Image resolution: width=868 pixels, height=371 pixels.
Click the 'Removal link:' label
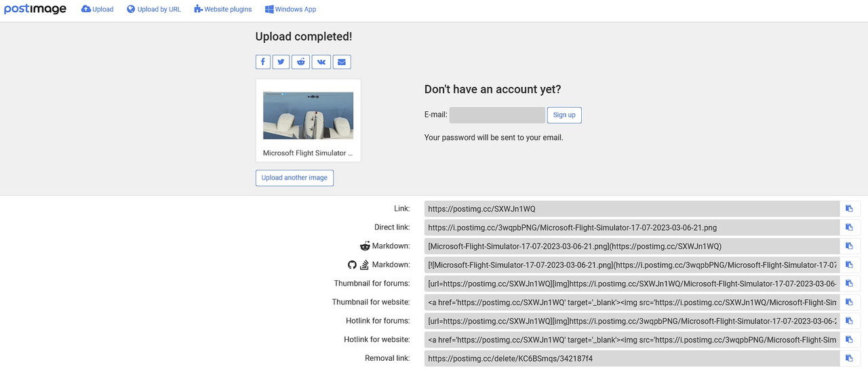coord(387,358)
